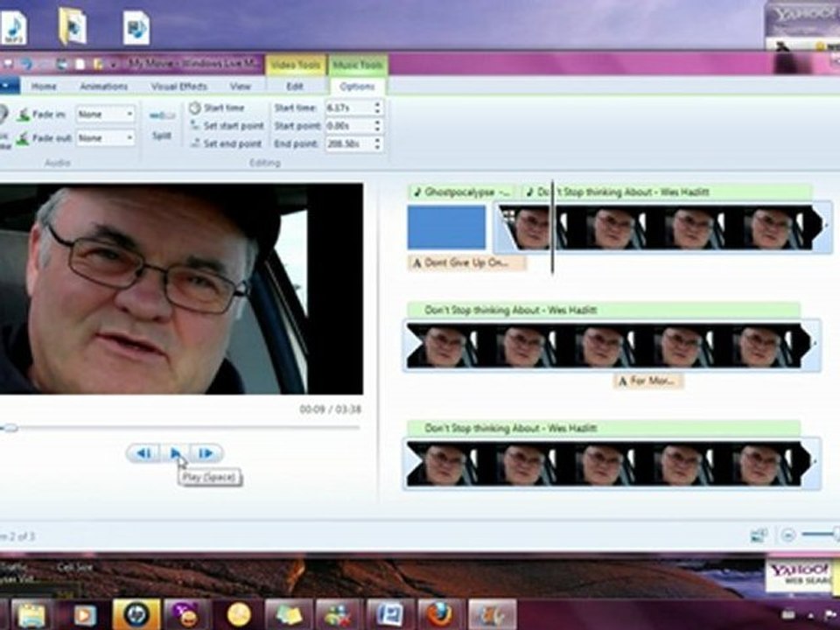Click the HP taskbar icon
Viewport: 840px width, 630px height.
(x=136, y=614)
